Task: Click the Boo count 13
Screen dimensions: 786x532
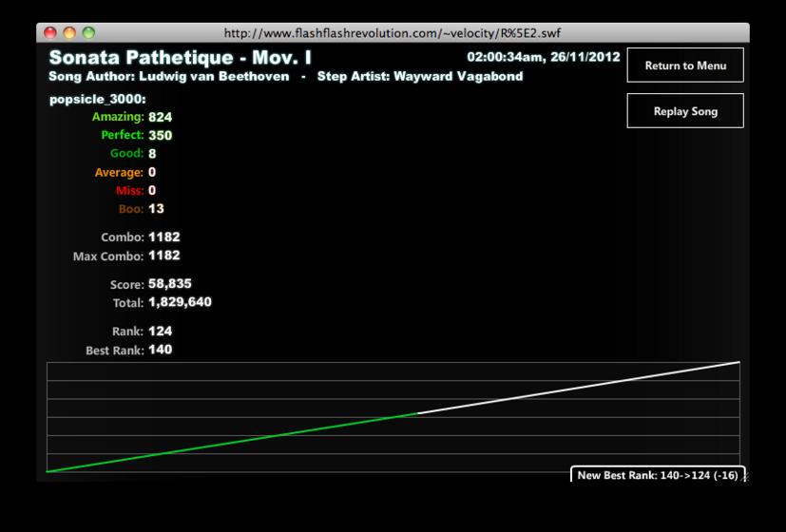Action: click(x=157, y=209)
